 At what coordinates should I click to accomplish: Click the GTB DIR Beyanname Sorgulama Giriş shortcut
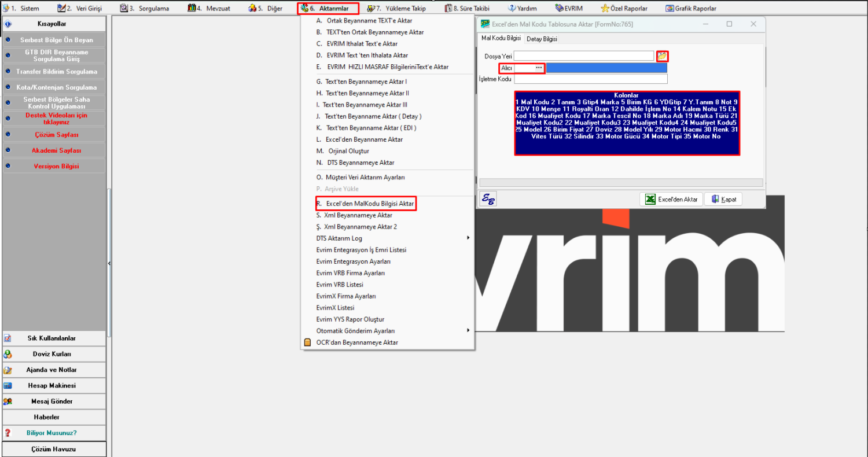tap(54, 56)
